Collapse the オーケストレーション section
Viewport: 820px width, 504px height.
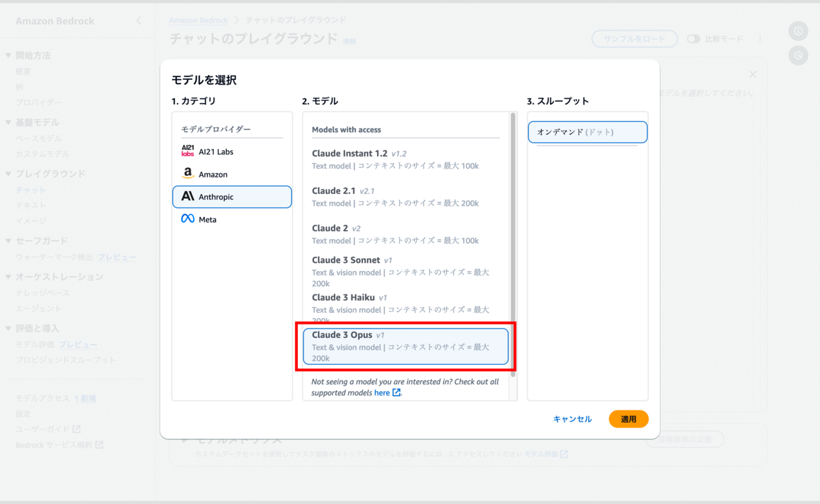pos(8,277)
